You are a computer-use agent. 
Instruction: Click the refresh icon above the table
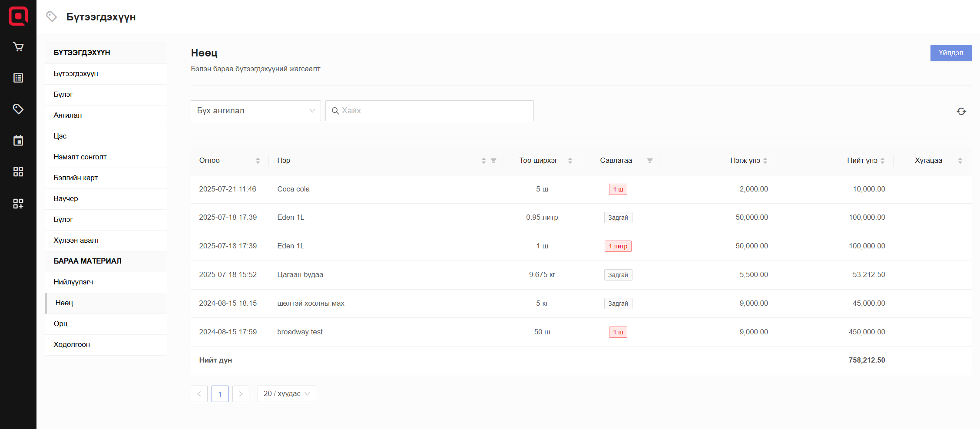(x=961, y=111)
